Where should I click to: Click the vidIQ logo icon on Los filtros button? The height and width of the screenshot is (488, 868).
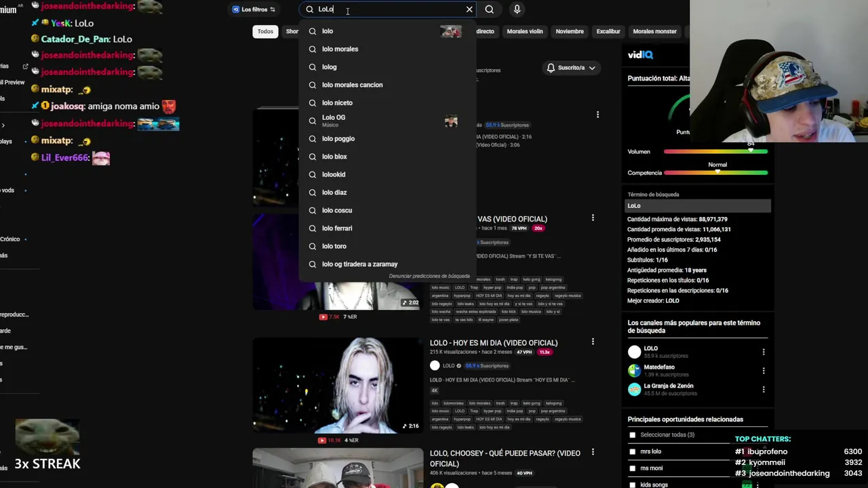235,9
